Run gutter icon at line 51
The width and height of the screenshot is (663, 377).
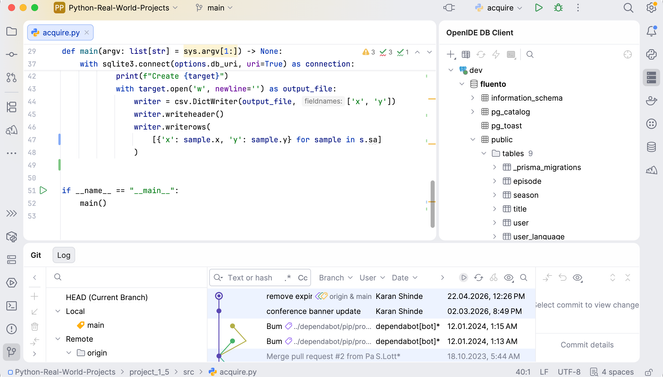pyautogui.click(x=43, y=191)
